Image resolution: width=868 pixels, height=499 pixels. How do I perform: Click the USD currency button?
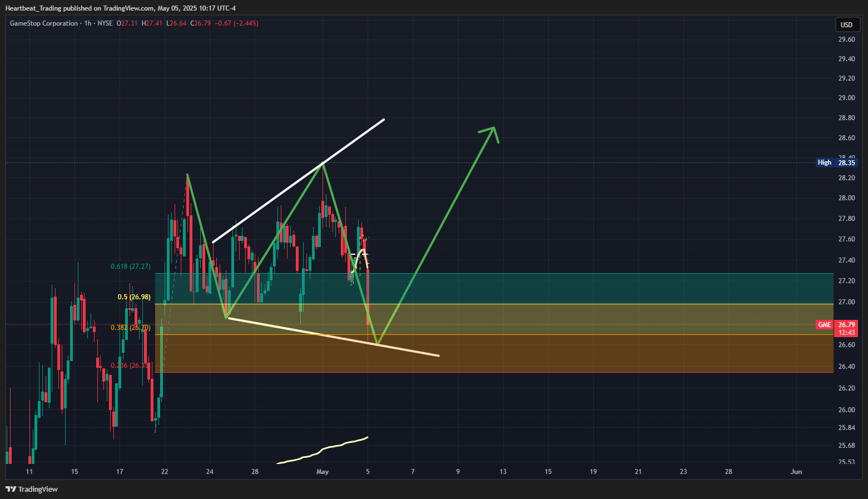[x=846, y=24]
